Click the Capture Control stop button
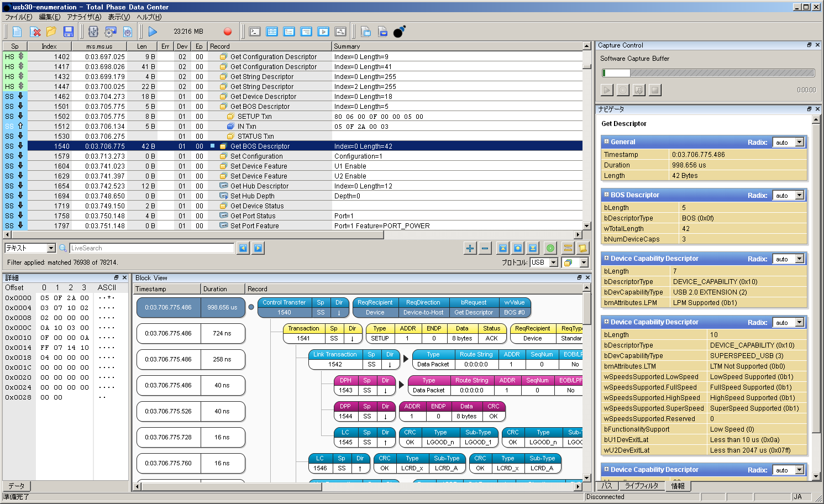 655,90
